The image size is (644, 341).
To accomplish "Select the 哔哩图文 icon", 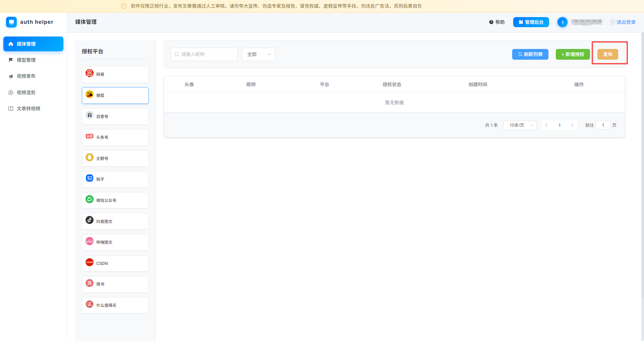I will point(90,241).
